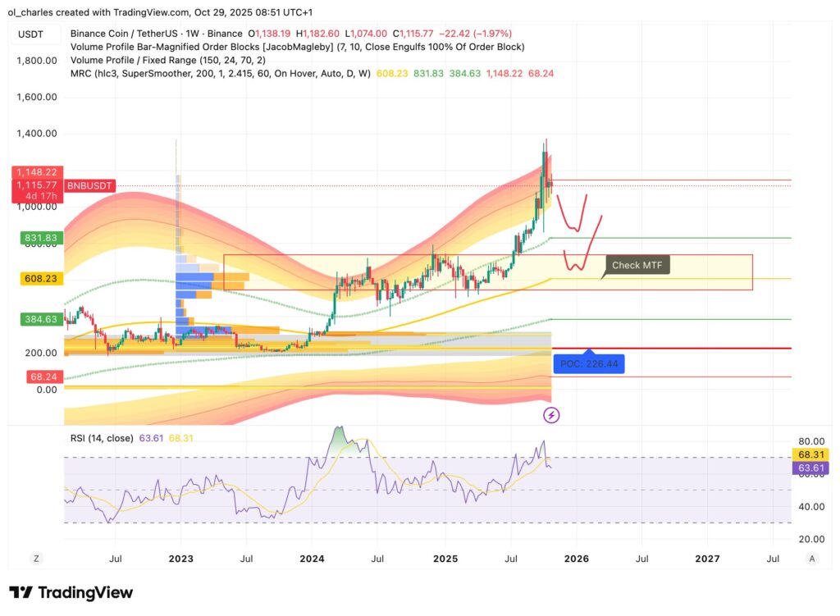Viewport: 840px width, 616px height.
Task: Click the 2026 year label on time axis
Action: click(576, 559)
